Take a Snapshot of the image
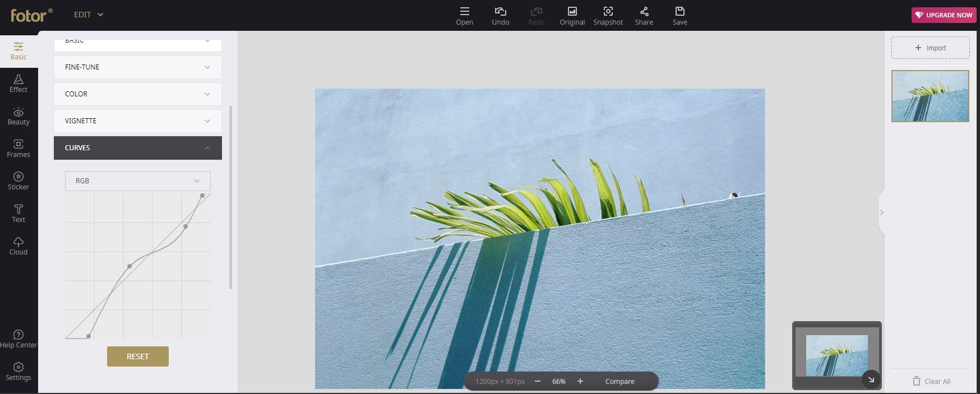980x394 pixels. 608,16
